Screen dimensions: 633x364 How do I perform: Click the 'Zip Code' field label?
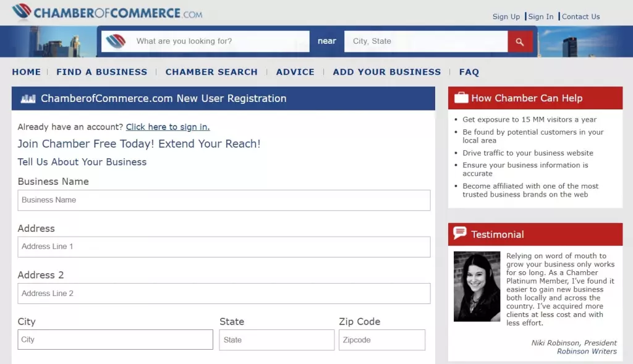pos(360,321)
